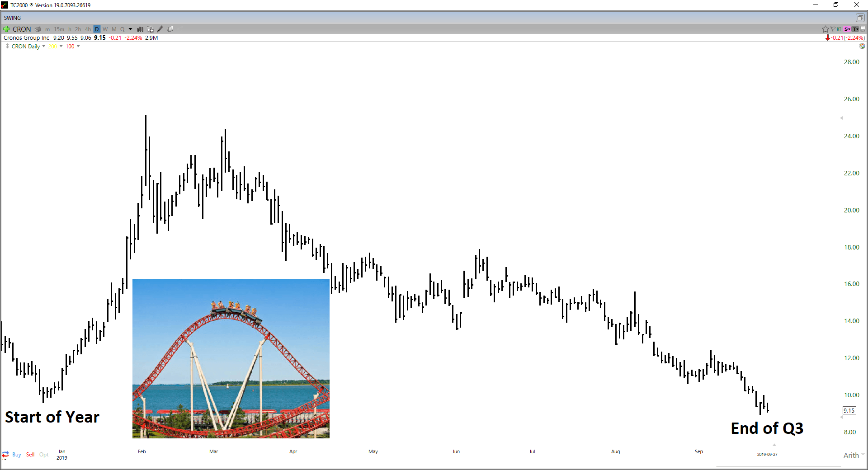Click the Sell button
Screen dimensions: 868x470
click(30, 455)
